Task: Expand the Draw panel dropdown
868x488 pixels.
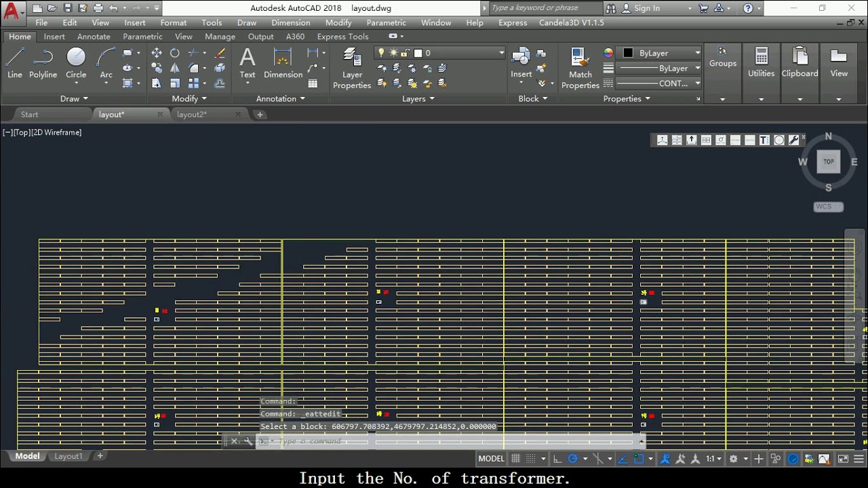Action: [x=74, y=98]
